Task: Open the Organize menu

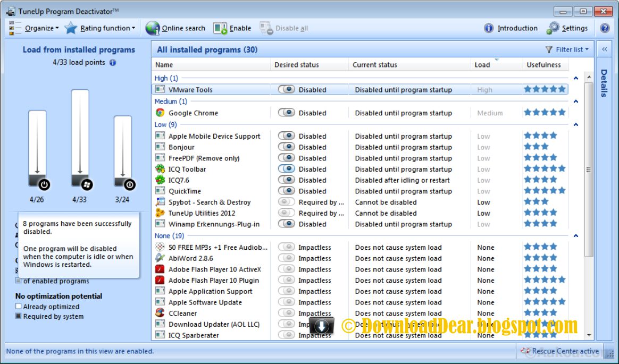Action: click(x=35, y=28)
